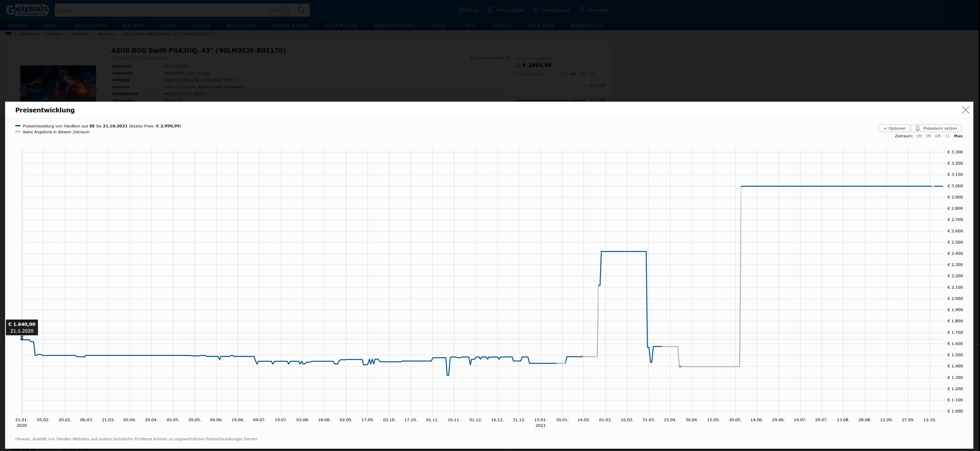Image resolution: width=980 pixels, height=451 pixels.
Task: Close the Preisentwicklung dialog
Action: click(965, 110)
